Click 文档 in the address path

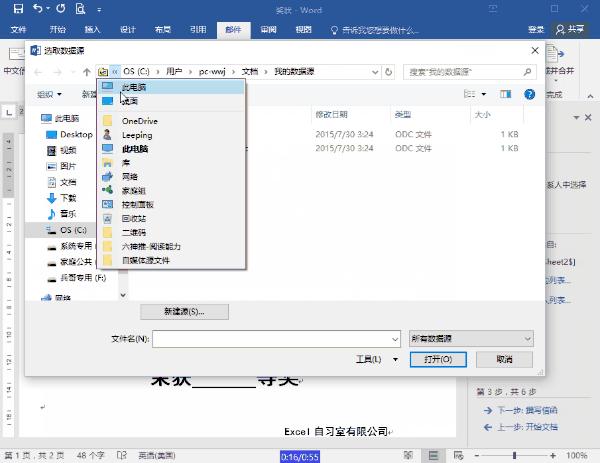click(249, 72)
